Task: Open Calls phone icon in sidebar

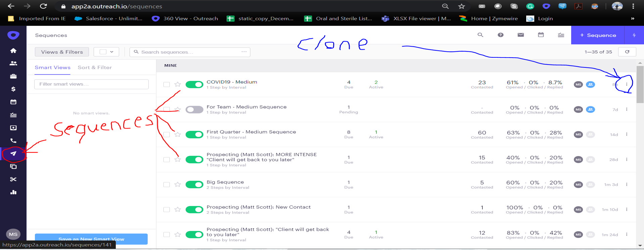Action: 13,141
